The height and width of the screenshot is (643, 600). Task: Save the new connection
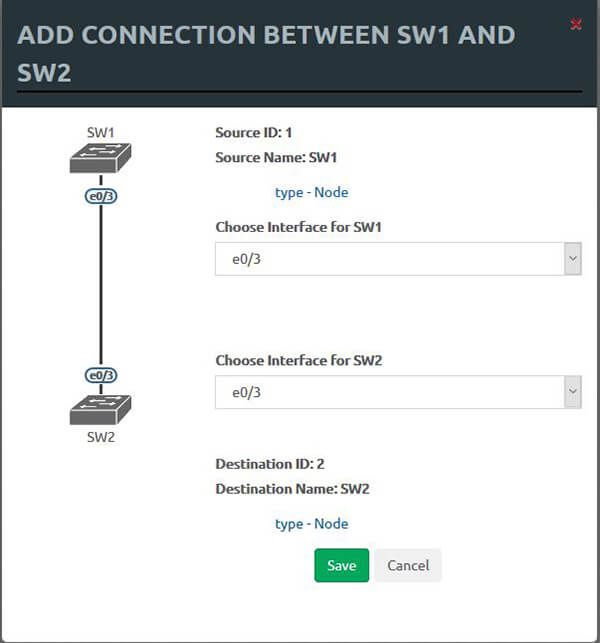click(x=341, y=565)
